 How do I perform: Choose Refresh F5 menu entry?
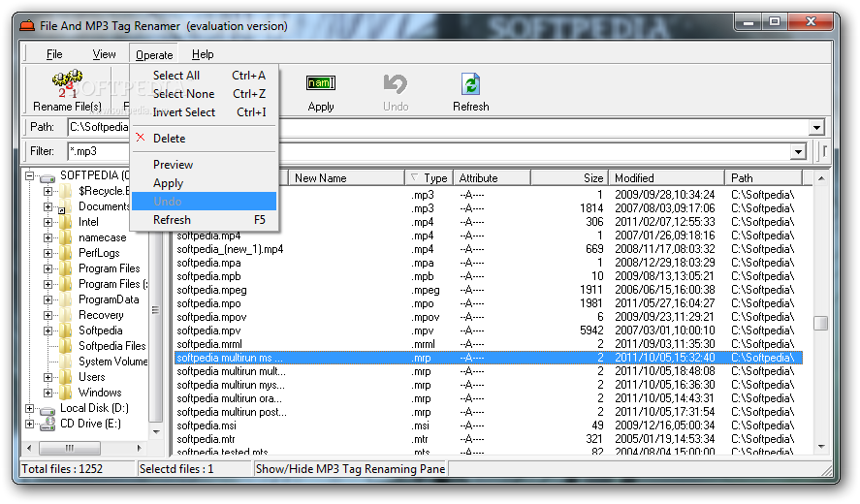coord(206,220)
